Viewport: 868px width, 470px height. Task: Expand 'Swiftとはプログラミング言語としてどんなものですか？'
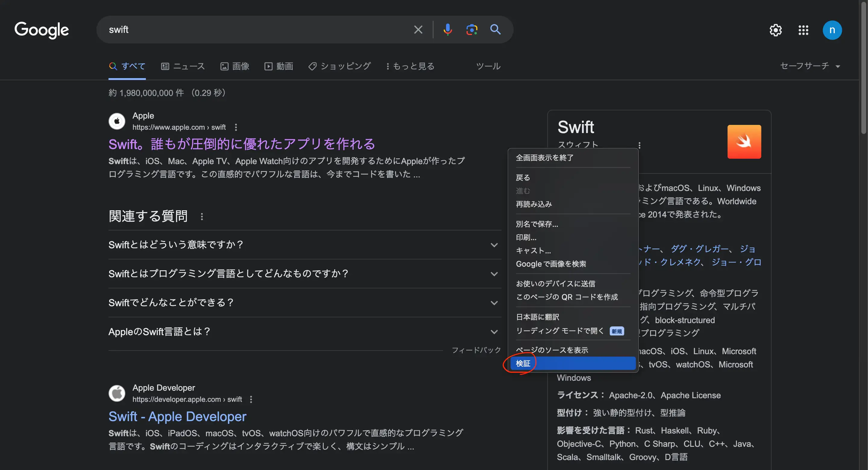pyautogui.click(x=305, y=274)
